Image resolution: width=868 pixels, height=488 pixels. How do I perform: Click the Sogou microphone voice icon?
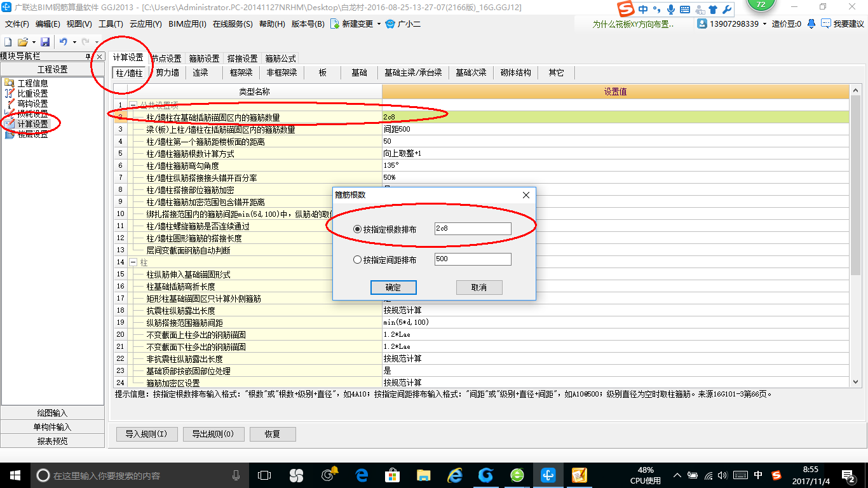tap(670, 10)
